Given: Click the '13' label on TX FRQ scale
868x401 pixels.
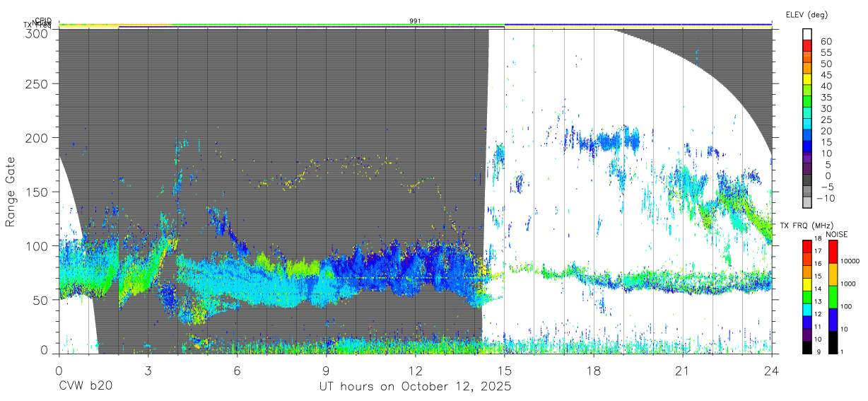Looking at the screenshot, I should click(818, 301).
